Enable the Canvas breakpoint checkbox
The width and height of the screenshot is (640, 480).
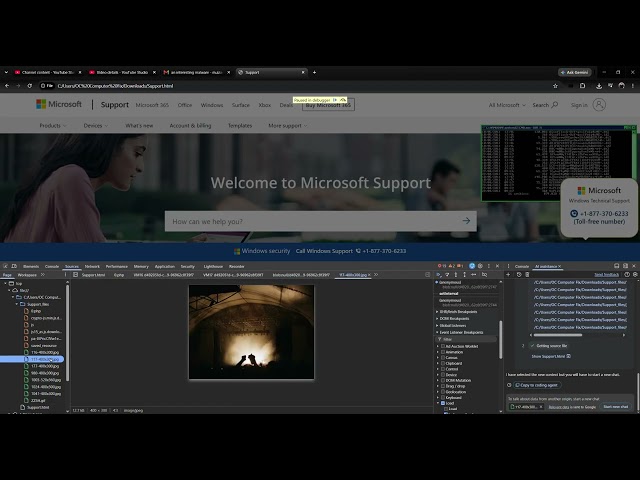point(443,358)
